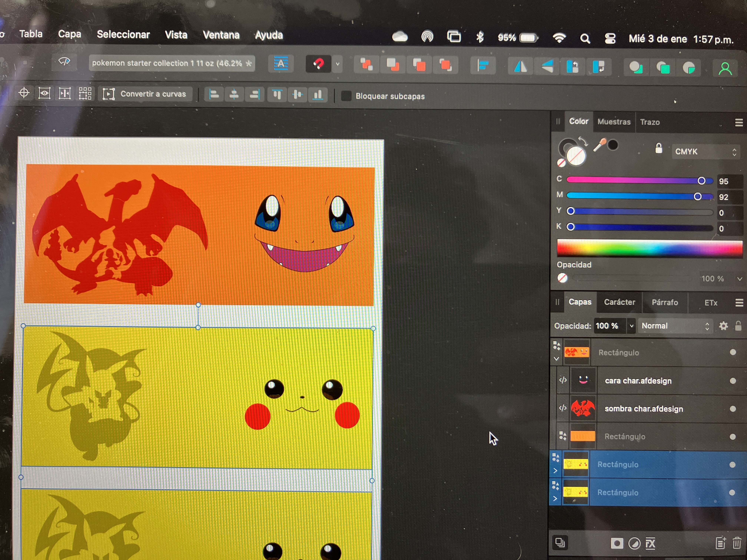Image resolution: width=747 pixels, height=560 pixels.
Task: Click the no-fill none swatch below color wells
Action: [561, 163]
